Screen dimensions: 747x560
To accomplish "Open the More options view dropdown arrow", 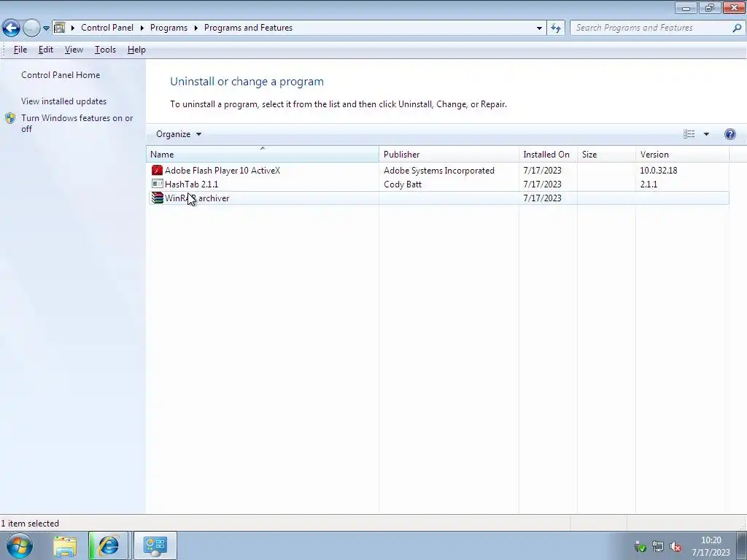I will [706, 134].
